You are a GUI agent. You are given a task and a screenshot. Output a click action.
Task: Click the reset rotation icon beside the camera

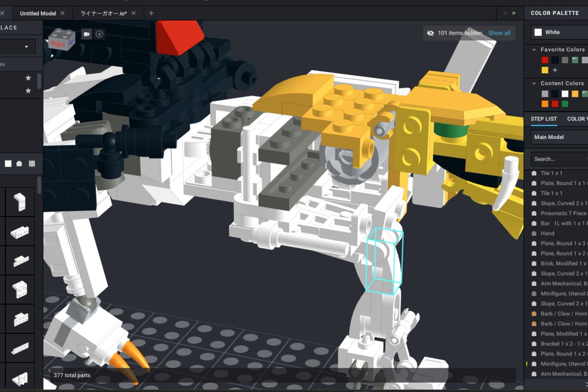click(99, 34)
